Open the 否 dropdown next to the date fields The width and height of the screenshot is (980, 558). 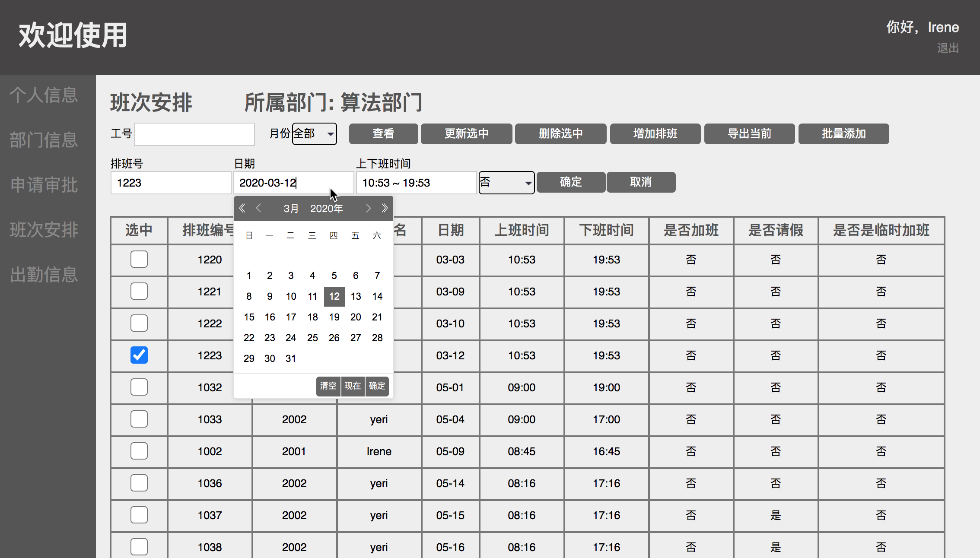pos(506,182)
